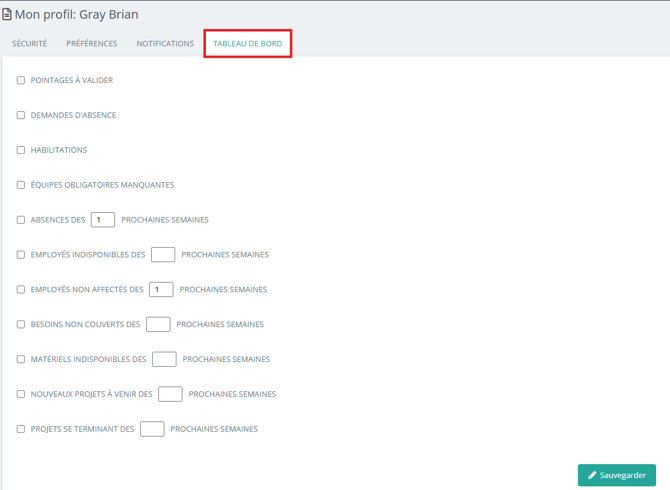Click the Habilitations label text

pos(59,150)
